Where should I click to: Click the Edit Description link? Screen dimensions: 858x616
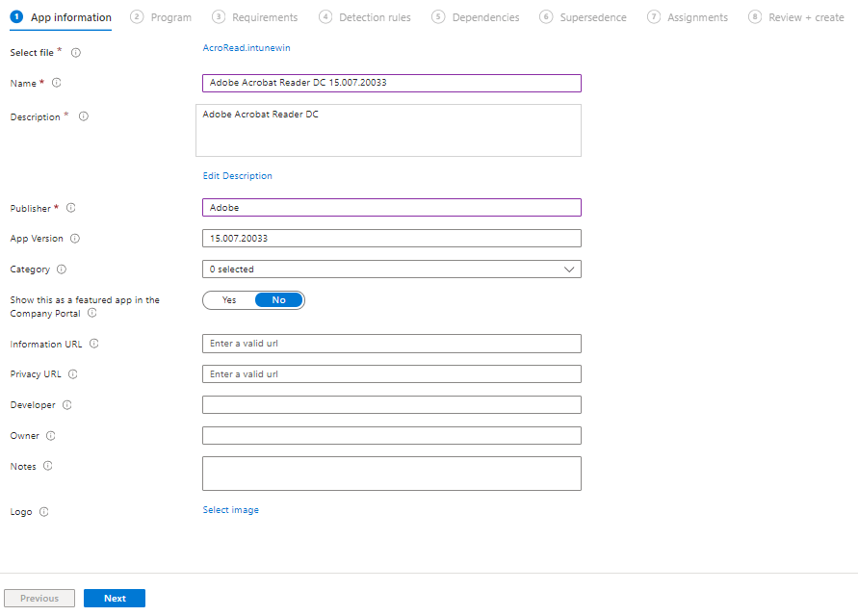[237, 176]
